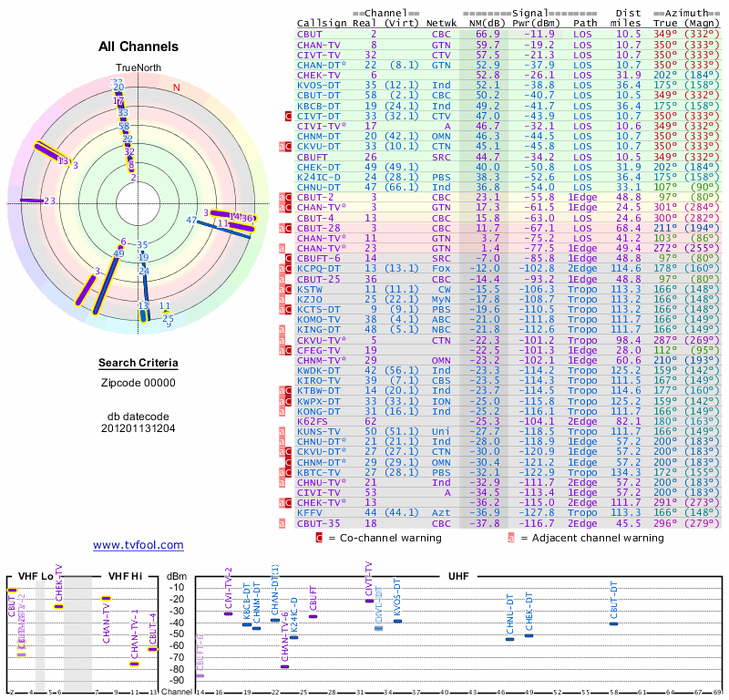Click the UHF band label
The image size is (729, 700).
click(458, 576)
